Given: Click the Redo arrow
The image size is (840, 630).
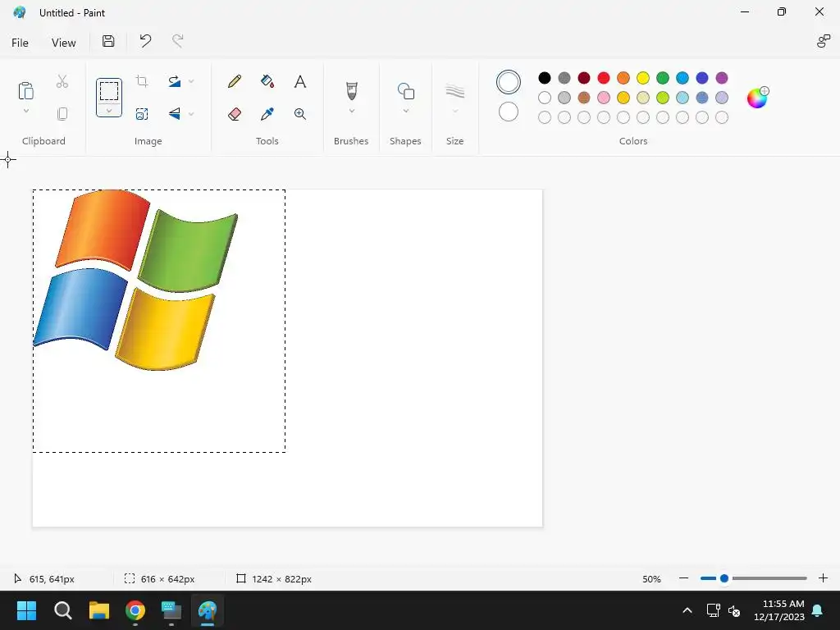Looking at the screenshot, I should click(x=178, y=41).
